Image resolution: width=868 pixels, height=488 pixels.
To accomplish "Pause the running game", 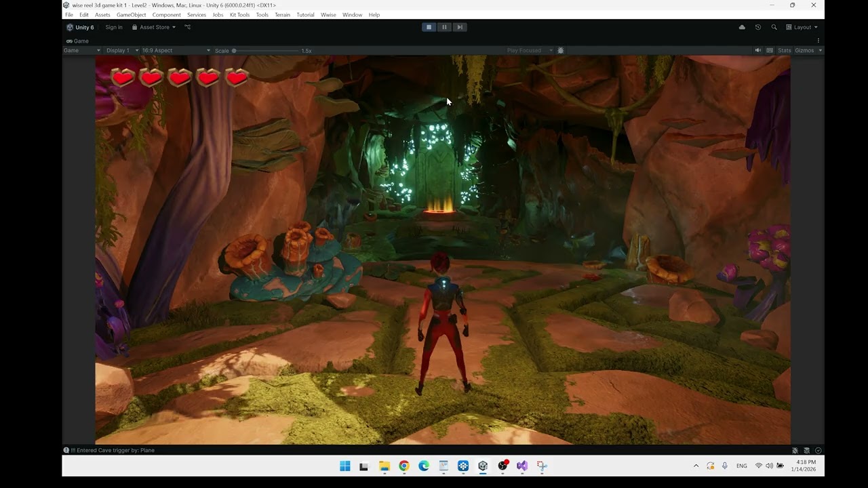I will point(444,27).
